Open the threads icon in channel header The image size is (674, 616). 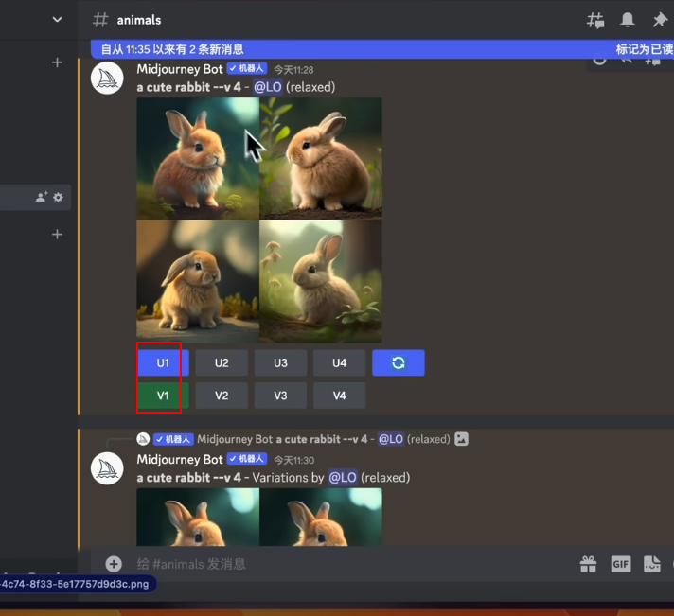[x=595, y=20]
